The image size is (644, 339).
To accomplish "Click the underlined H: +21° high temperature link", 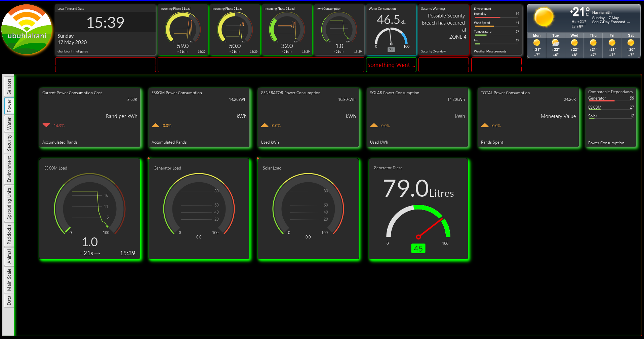I will (x=579, y=21).
